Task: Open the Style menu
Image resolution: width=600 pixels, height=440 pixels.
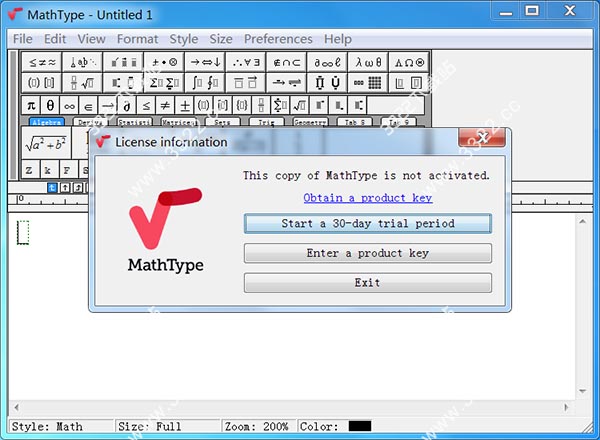Action: pos(184,39)
